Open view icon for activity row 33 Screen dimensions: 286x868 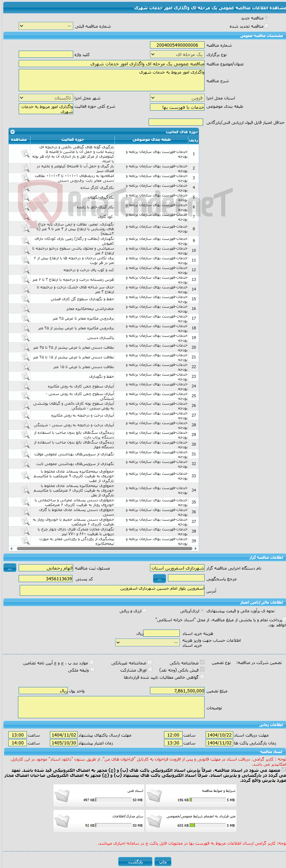click(x=25, y=476)
